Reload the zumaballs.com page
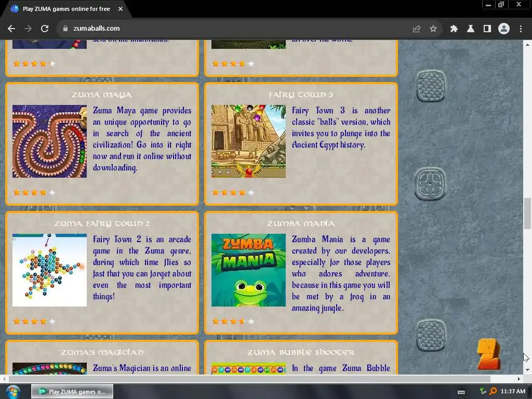The height and width of the screenshot is (399, 532). [x=45, y=29]
